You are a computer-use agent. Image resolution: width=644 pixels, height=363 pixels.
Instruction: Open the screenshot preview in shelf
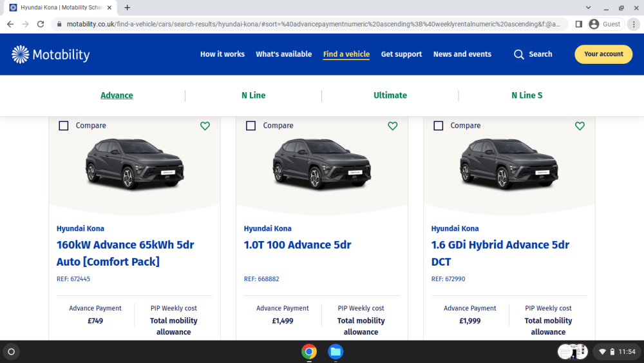point(573,351)
